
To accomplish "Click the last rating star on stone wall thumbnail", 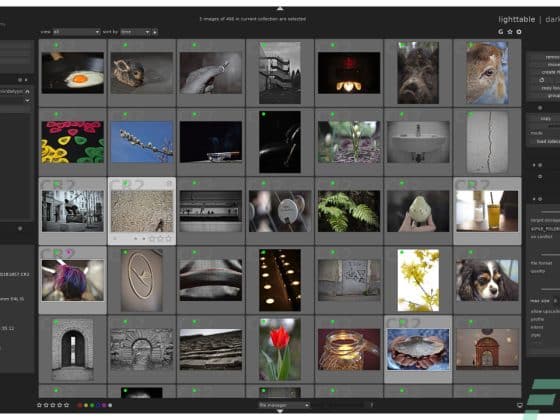I will pyautogui.click(x=168, y=238).
